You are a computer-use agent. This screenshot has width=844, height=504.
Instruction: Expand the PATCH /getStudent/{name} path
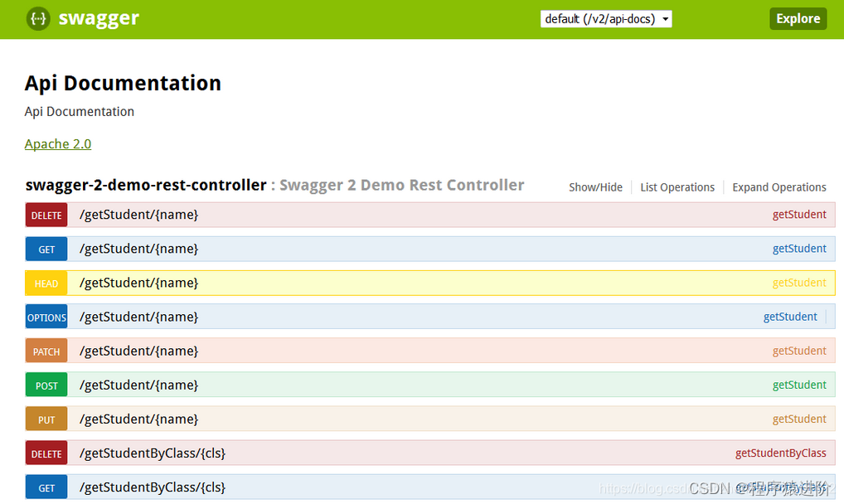[x=139, y=351]
